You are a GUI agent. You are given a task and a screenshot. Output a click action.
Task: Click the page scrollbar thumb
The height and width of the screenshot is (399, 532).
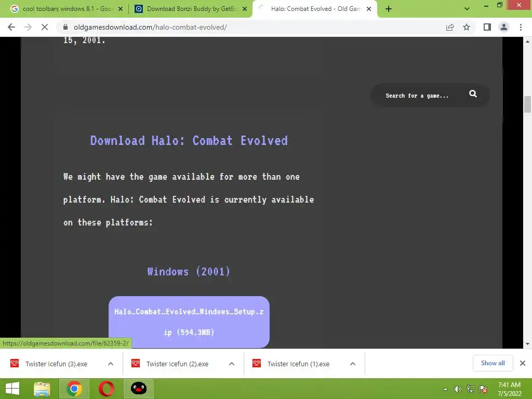pyautogui.click(x=527, y=104)
